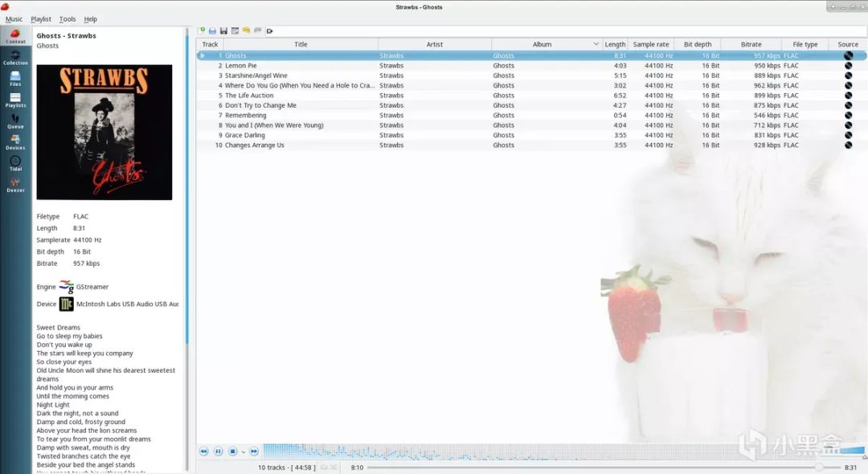Screen dimensions: 868x474
Task: Sort by the Artist column header
Action: [x=435, y=44]
